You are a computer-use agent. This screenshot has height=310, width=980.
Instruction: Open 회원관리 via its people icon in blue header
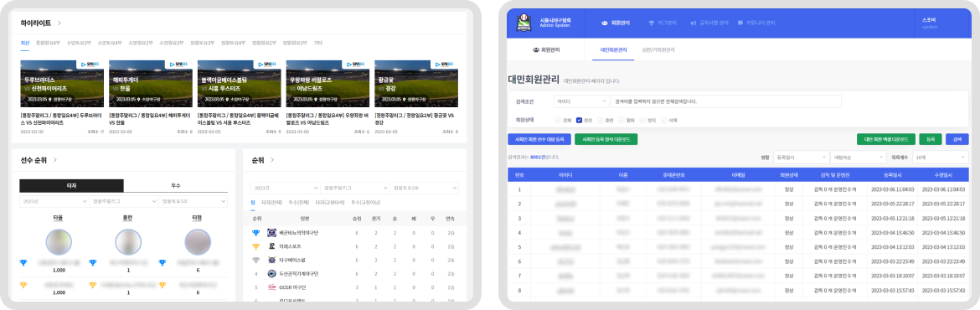click(605, 23)
